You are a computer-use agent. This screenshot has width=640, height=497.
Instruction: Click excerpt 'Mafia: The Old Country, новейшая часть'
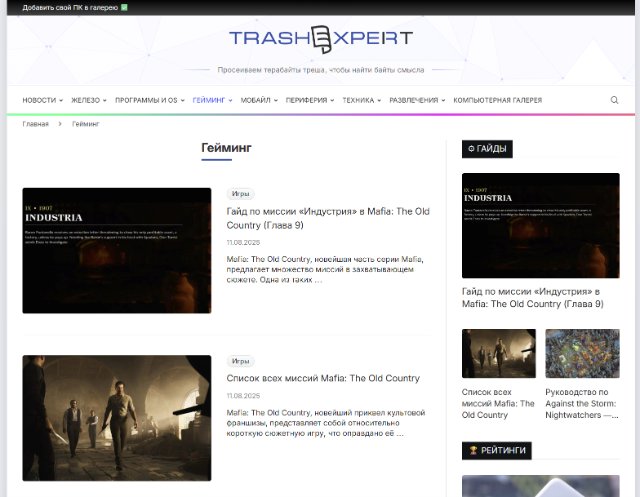point(325,269)
